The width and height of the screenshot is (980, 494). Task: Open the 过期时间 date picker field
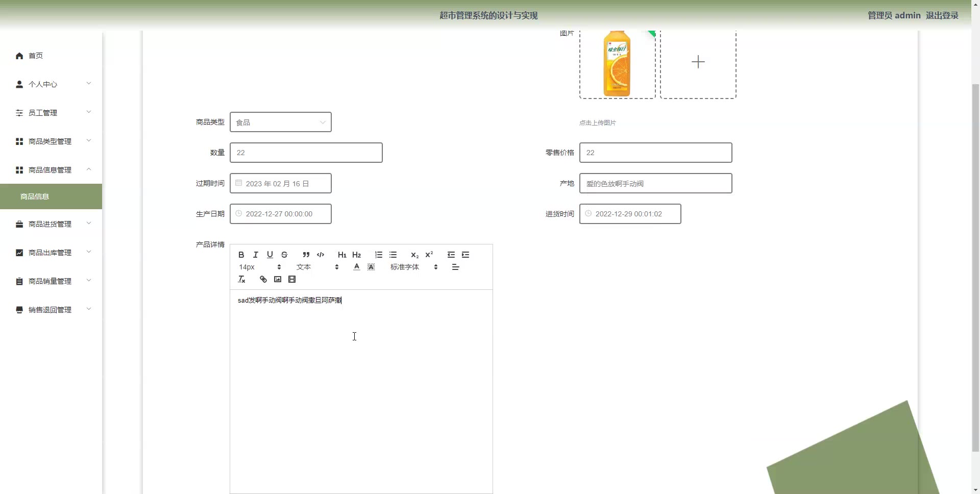point(281,183)
